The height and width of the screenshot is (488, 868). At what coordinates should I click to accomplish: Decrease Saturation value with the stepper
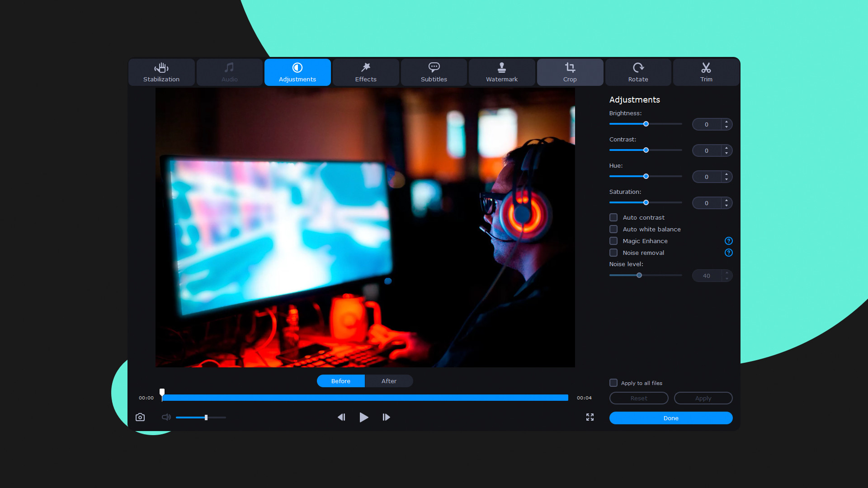726,205
